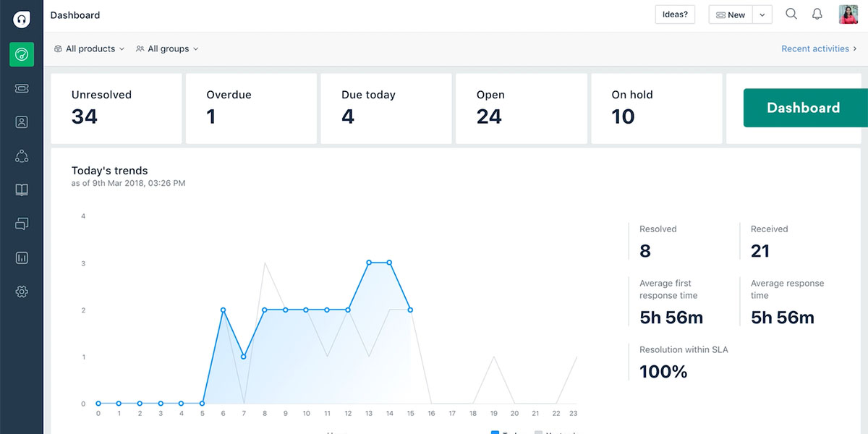This screenshot has width=868, height=434.
Task: Open notifications bell icon
Action: (817, 14)
